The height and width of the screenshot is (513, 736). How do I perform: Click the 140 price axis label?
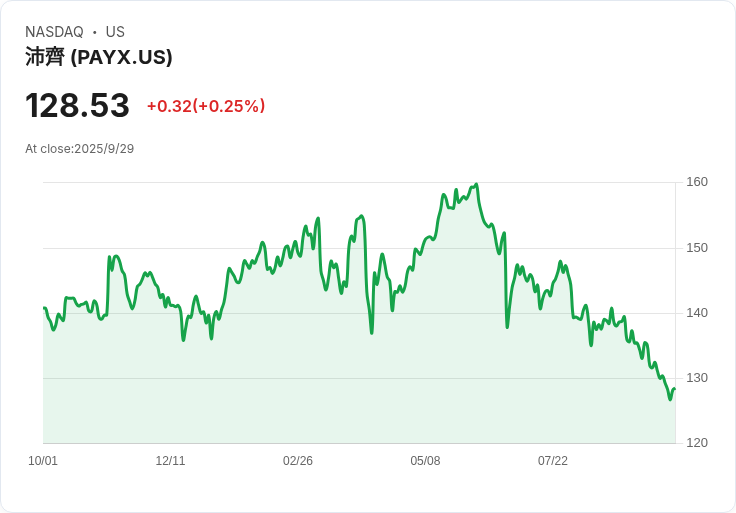click(x=697, y=313)
